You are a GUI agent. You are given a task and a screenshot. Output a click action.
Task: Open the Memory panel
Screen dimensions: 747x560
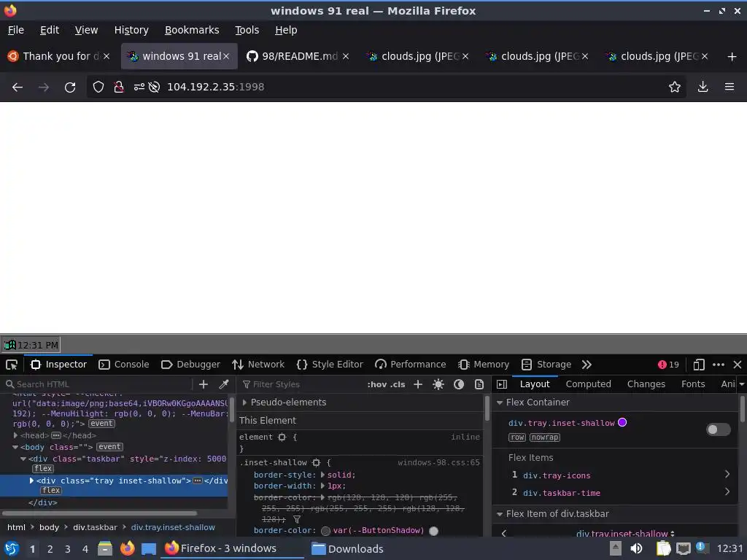[x=484, y=365]
